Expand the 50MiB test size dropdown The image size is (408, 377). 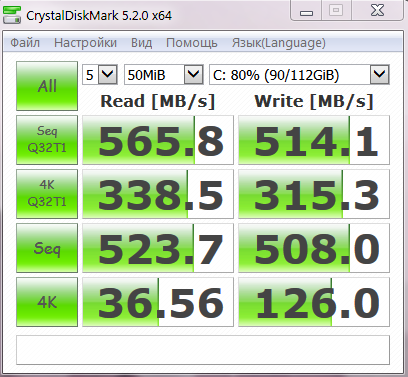[164, 75]
